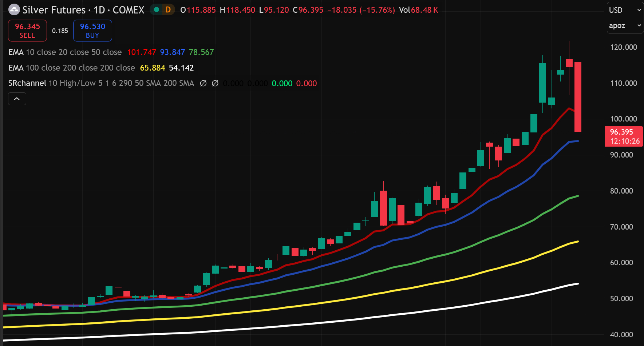
Task: Click the red EMA 10 value 101.747
Action: [x=141, y=52]
